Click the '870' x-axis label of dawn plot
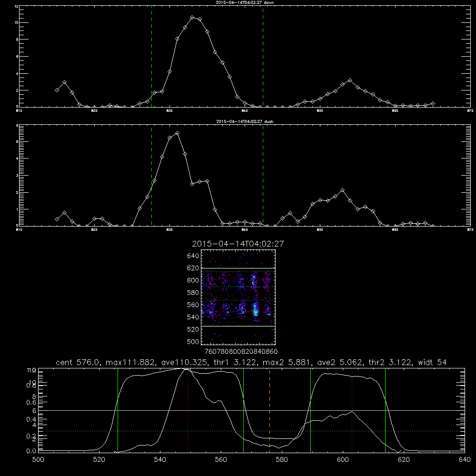The height and width of the screenshot is (476, 476). pyautogui.click(x=470, y=111)
